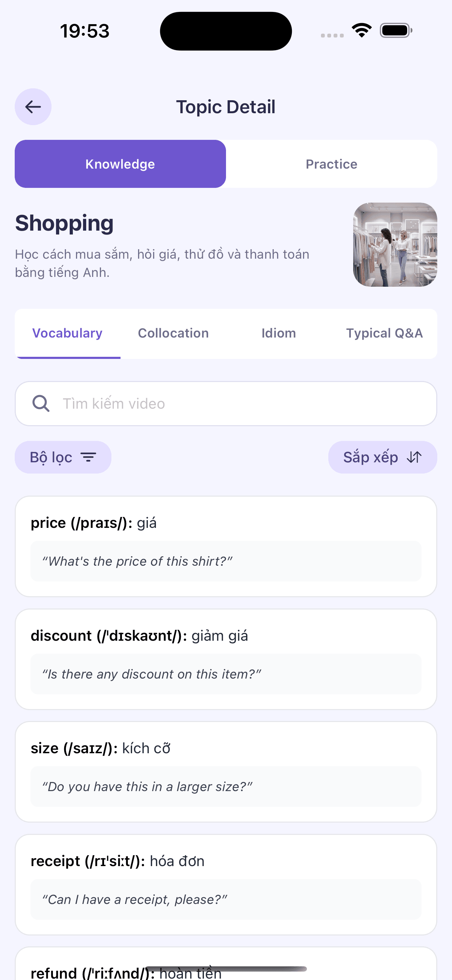This screenshot has height=980, width=452.
Task: Open the Collocation tab
Action: pyautogui.click(x=173, y=333)
